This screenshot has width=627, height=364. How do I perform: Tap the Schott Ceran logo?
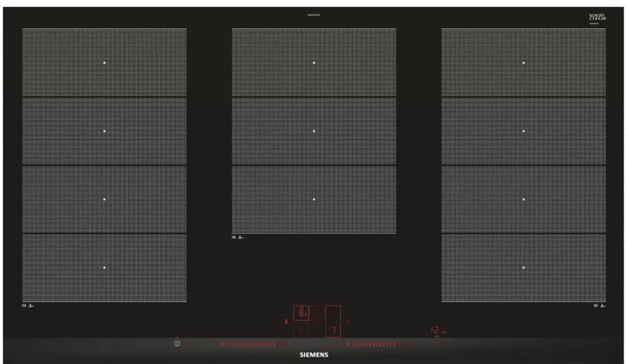597,17
